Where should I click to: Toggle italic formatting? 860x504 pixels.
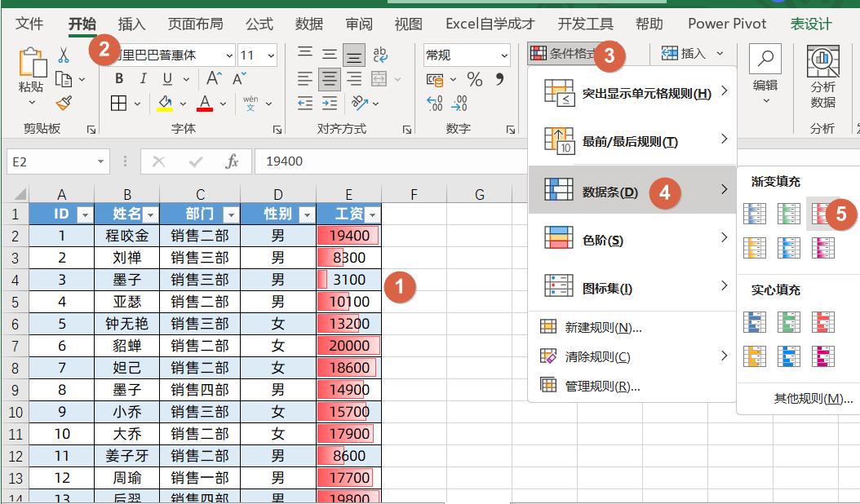(x=144, y=77)
